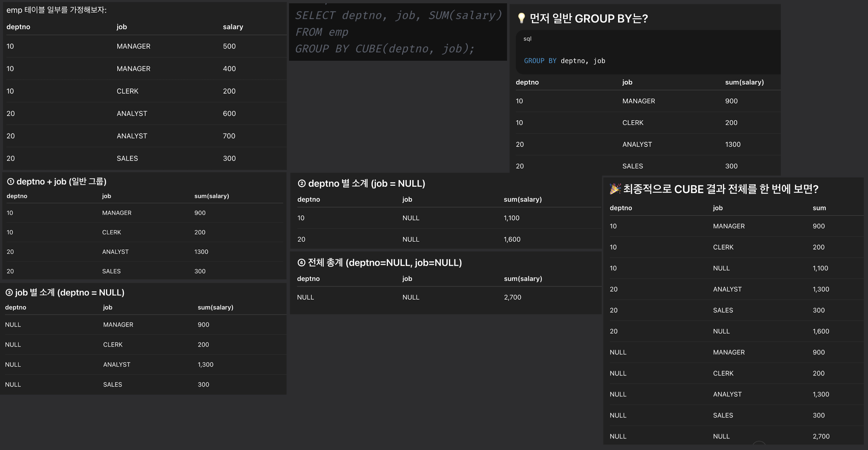Click the lightbulb emoji beside GROUP BY heading
This screenshot has width=868, height=450.
(x=521, y=18)
